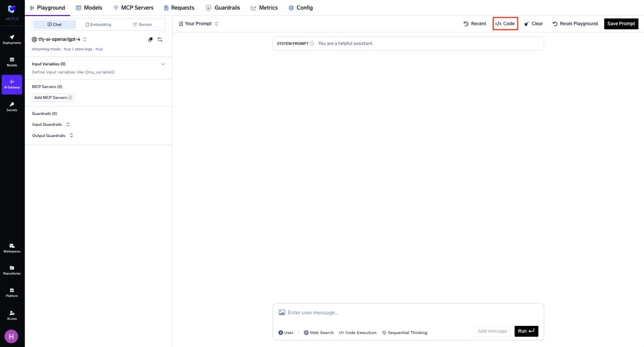Open Secrets in the left sidebar
644x347 pixels.
tap(12, 107)
